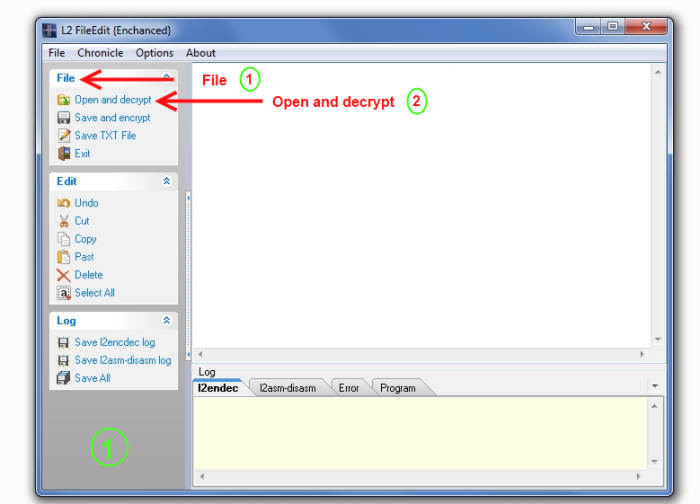Screen dimensions: 700x504
Task: Collapse the Edit sidebar panel chevron
Action: [x=167, y=181]
